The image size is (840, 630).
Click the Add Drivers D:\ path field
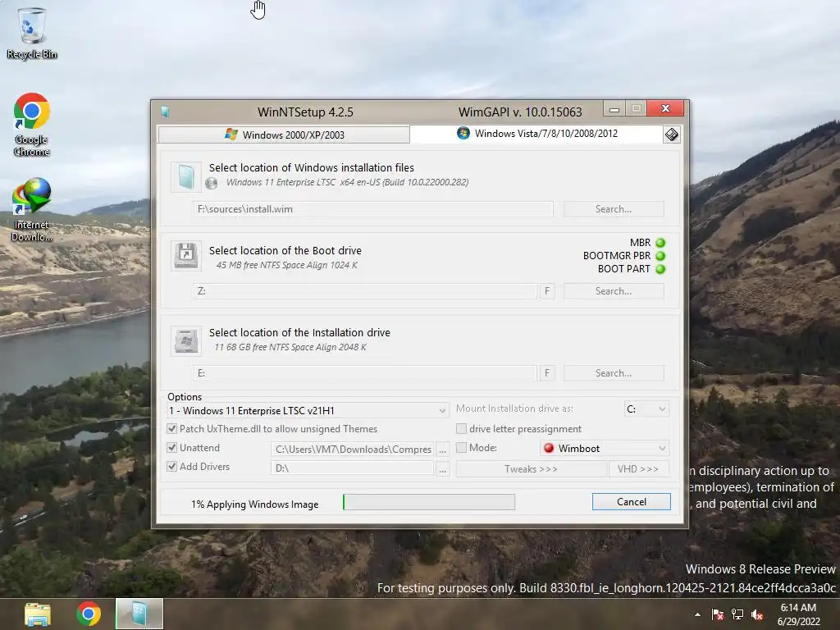353,468
